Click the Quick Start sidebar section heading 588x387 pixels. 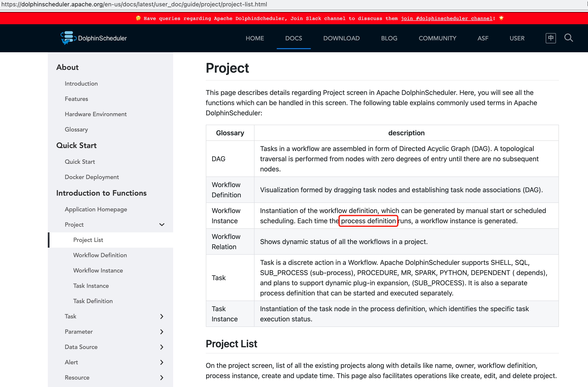76,145
